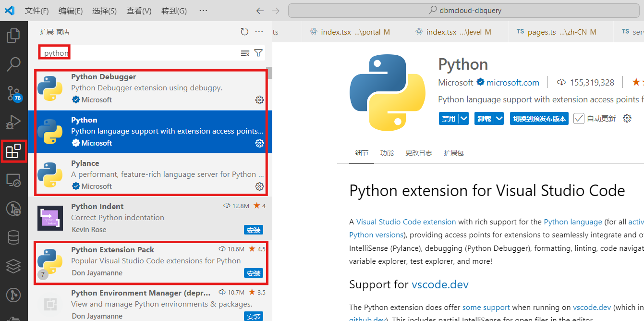Viewport: 644px width, 321px height.
Task: Open the Search view in activity bar
Action: [13, 64]
